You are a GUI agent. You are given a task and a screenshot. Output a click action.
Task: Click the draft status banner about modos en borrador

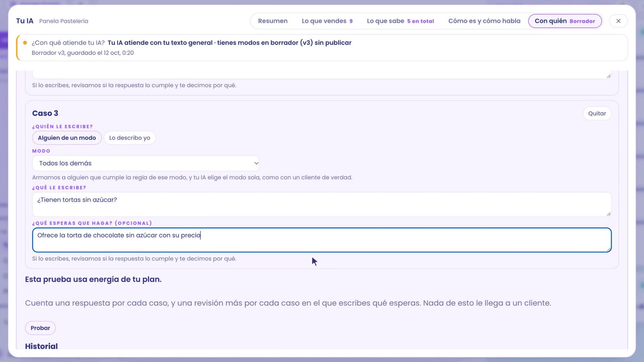point(322,48)
